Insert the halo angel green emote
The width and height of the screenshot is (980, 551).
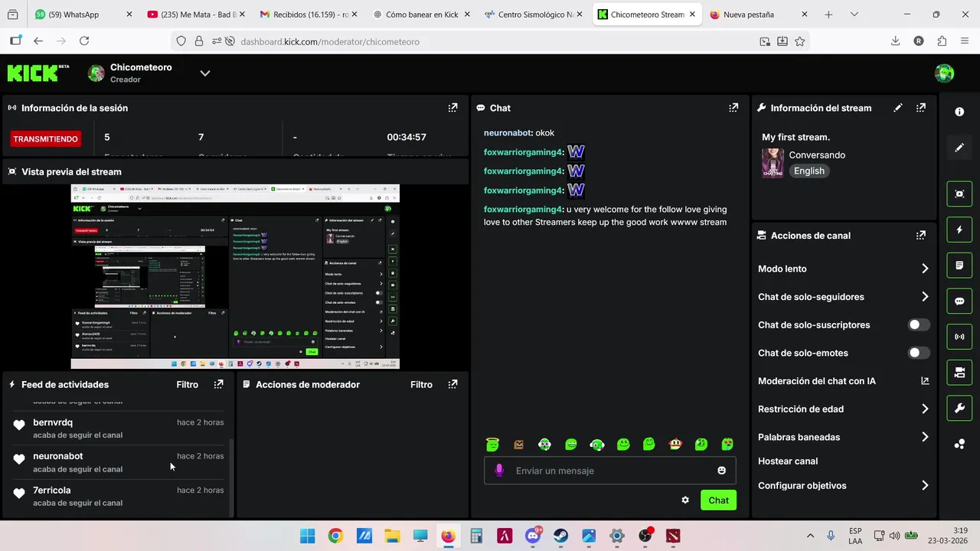(492, 444)
